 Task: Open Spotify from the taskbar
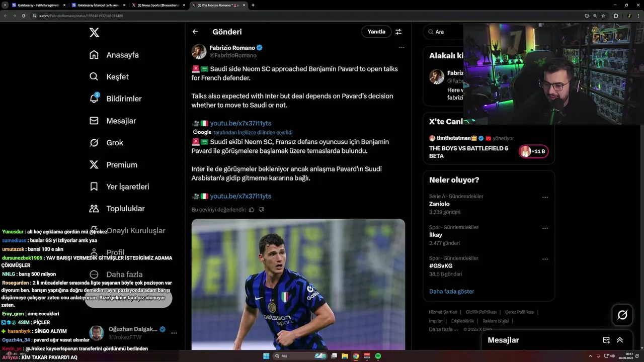(378, 356)
